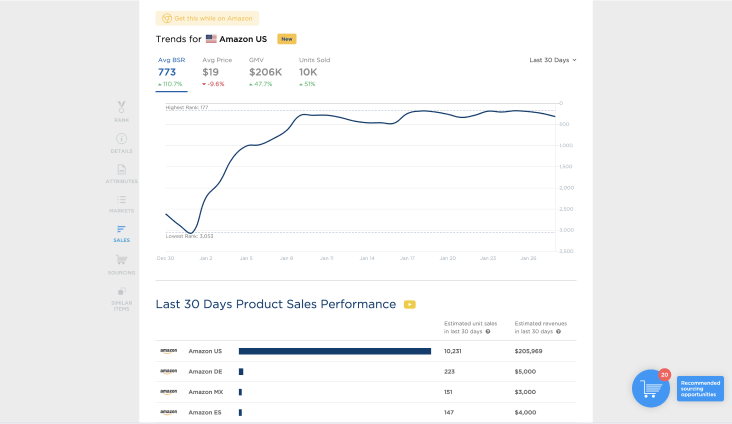The image size is (732, 424).
Task: Open Recommended sourcing opportunities
Action: (x=700, y=389)
